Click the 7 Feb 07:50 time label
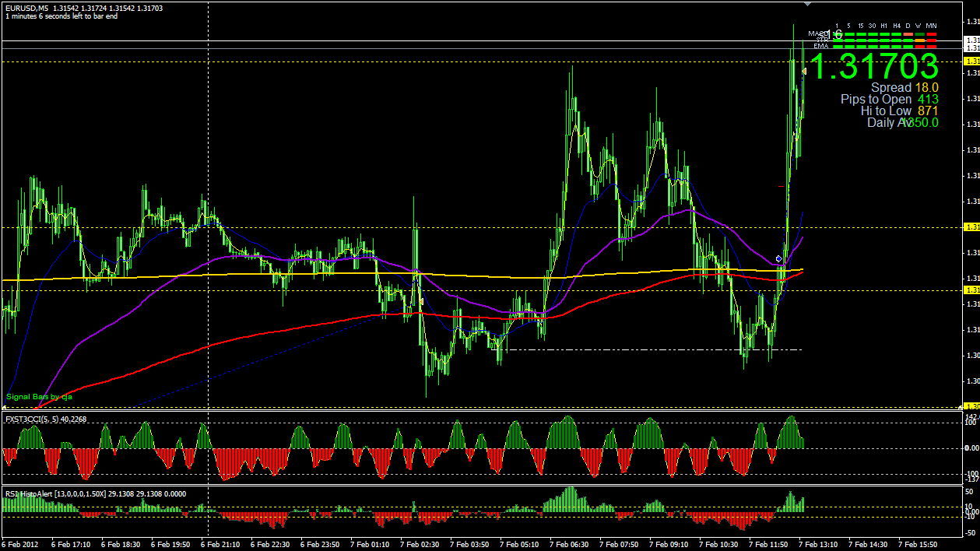The image size is (980, 551). 619,545
